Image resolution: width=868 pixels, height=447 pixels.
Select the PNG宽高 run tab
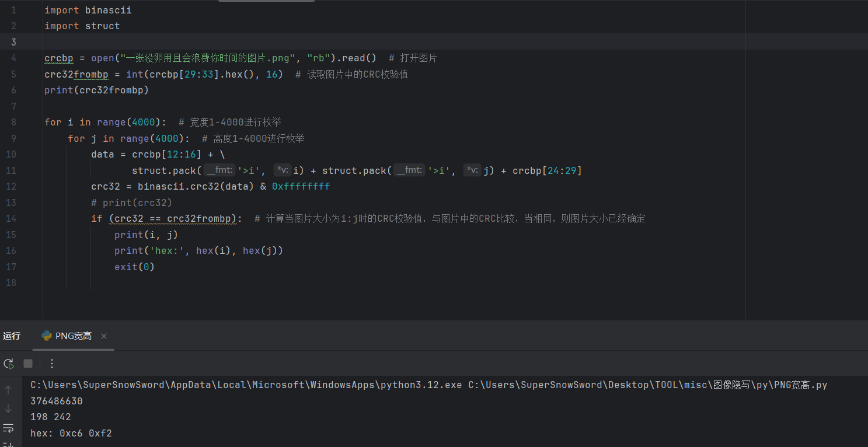click(x=73, y=336)
